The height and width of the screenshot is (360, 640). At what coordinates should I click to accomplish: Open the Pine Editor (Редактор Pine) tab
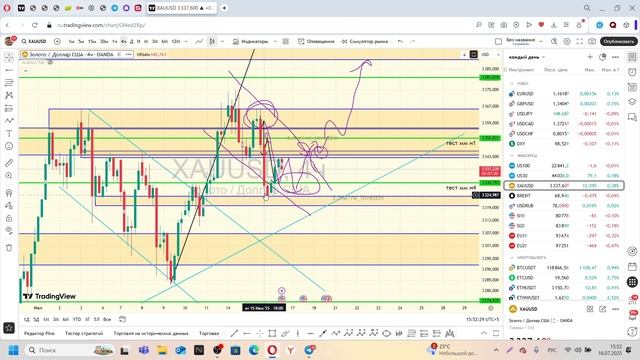tap(39, 333)
